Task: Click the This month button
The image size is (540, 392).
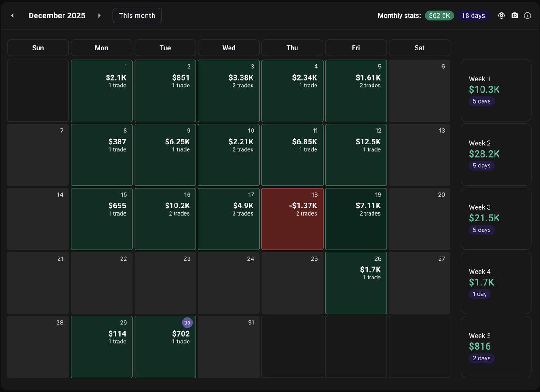Action: click(137, 15)
